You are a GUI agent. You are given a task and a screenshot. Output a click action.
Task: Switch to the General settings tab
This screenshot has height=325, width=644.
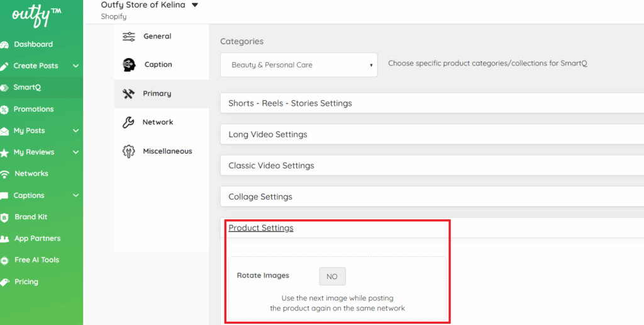(157, 37)
